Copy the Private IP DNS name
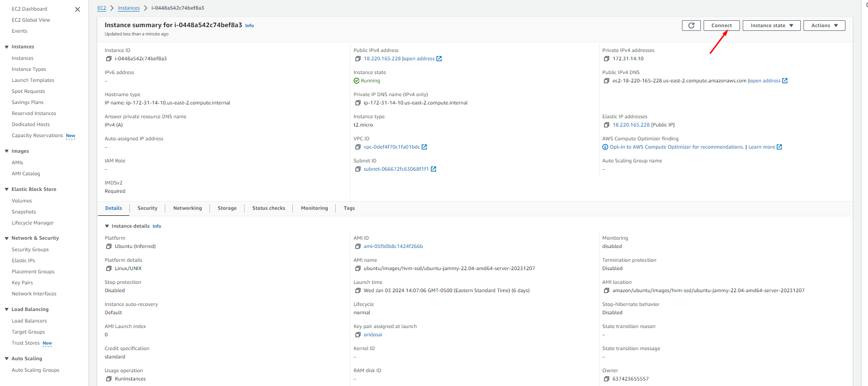 coord(358,103)
